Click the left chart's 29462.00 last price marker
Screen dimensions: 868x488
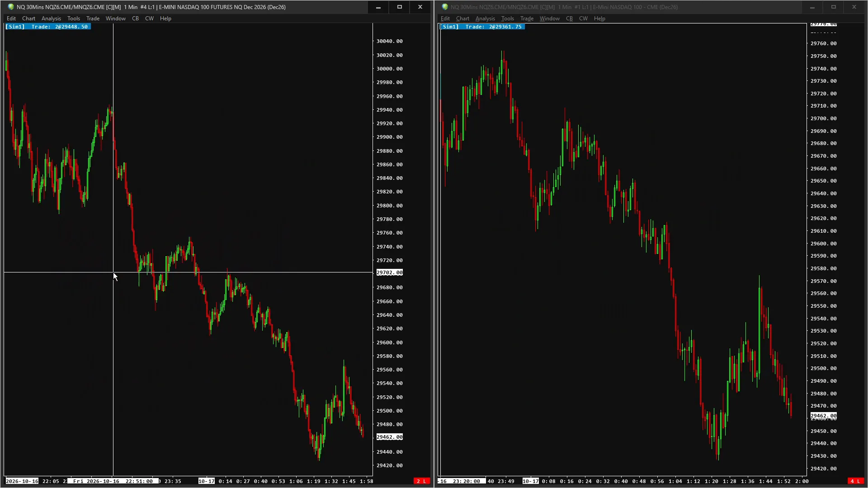click(389, 437)
